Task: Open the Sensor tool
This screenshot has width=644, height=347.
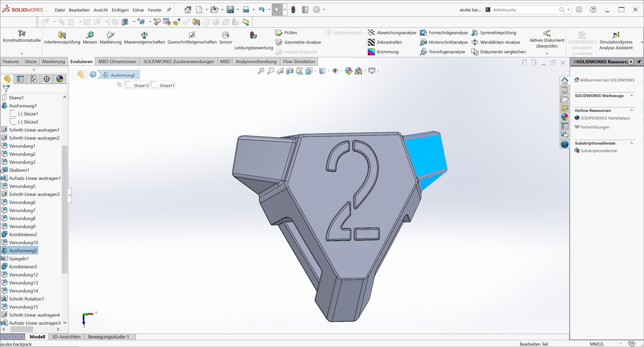Action: tap(226, 38)
